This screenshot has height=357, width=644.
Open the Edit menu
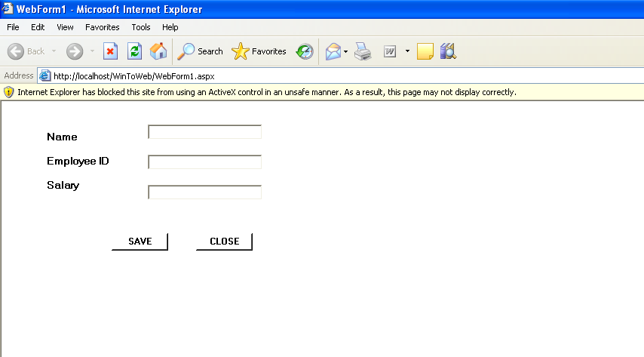point(38,27)
